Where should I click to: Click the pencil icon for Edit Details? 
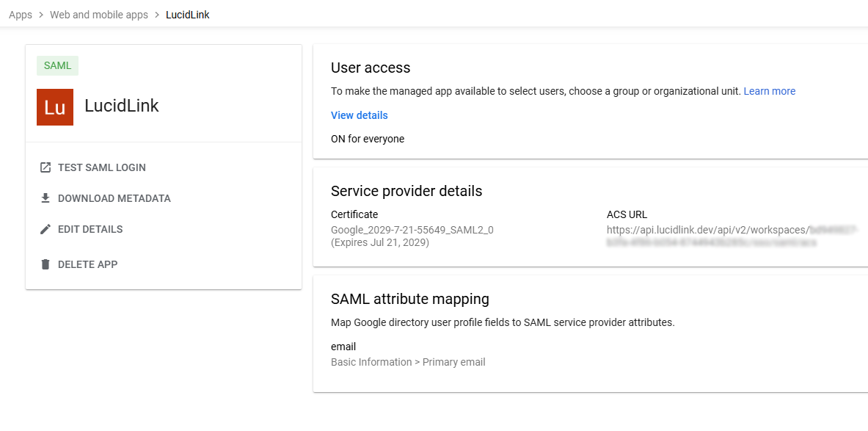tap(45, 229)
